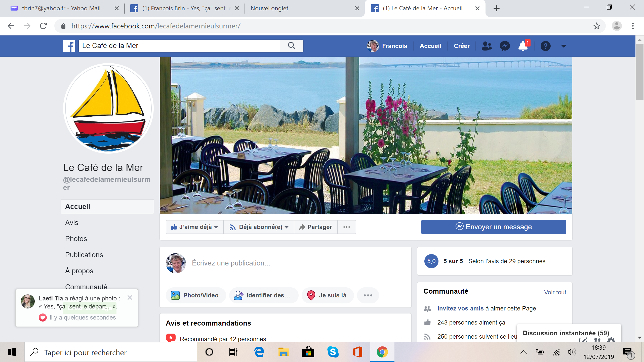Image resolution: width=644 pixels, height=362 pixels.
Task: Open Task View in taskbar
Action: [x=233, y=352]
